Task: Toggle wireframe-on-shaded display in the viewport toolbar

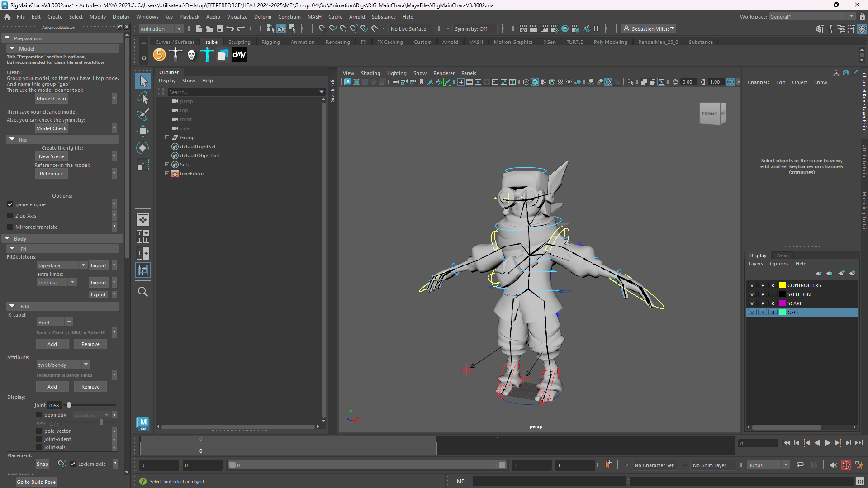Action: pos(551,82)
